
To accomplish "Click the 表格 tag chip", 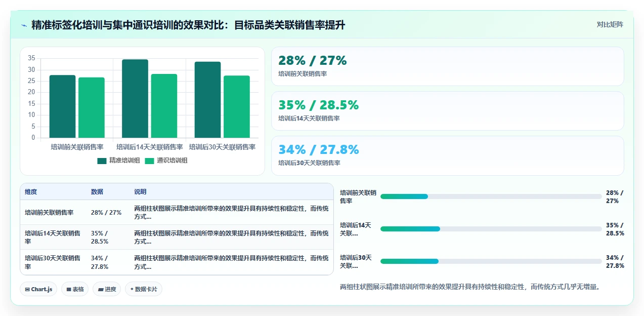I will (x=75, y=289).
